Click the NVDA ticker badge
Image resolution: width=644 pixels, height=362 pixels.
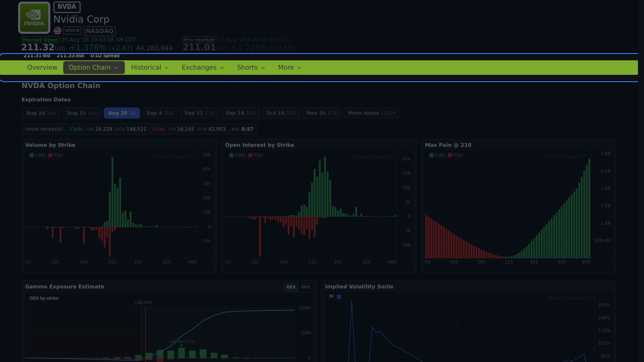(67, 7)
